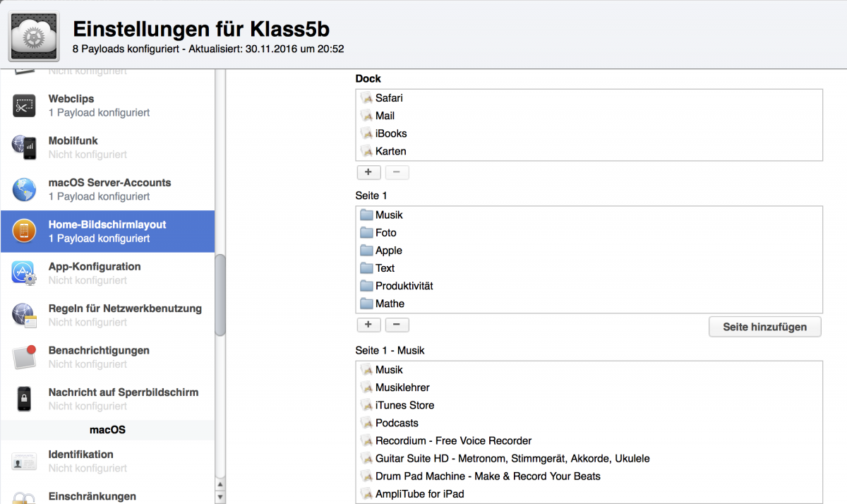This screenshot has width=847, height=504.
Task: Click the macOS Server-Accounts globe icon
Action: click(x=24, y=189)
